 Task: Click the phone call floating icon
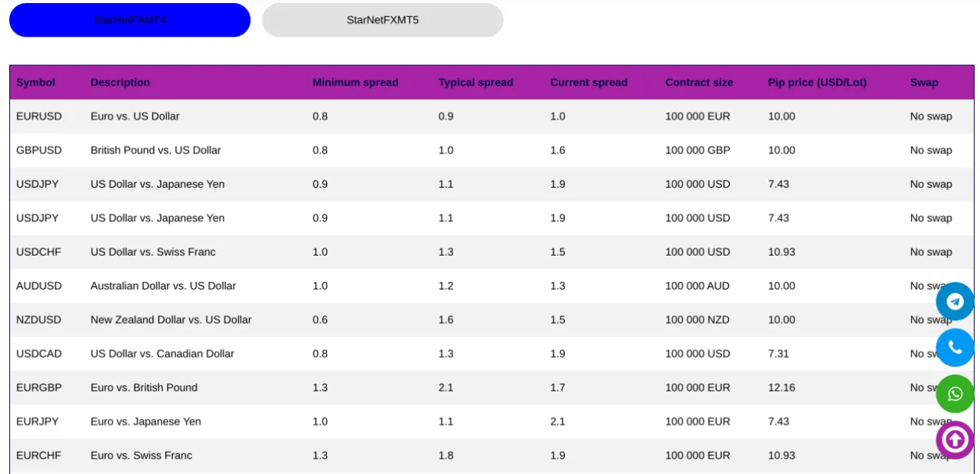(x=955, y=348)
